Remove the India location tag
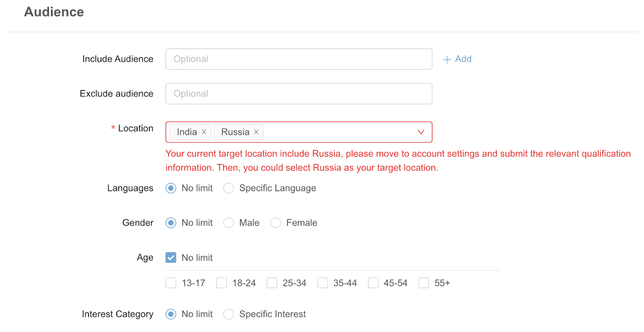The height and width of the screenshot is (332, 644). (x=204, y=132)
